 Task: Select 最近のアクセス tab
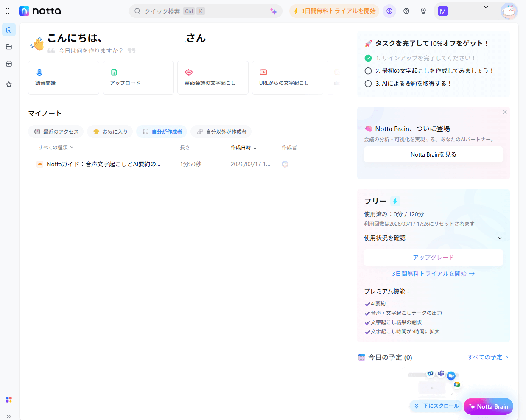56,132
